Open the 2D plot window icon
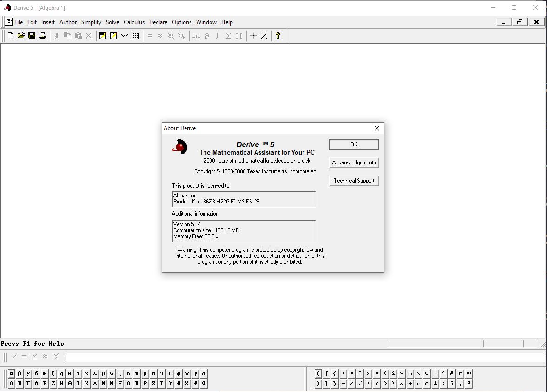The width and height of the screenshot is (547, 392). (x=253, y=36)
